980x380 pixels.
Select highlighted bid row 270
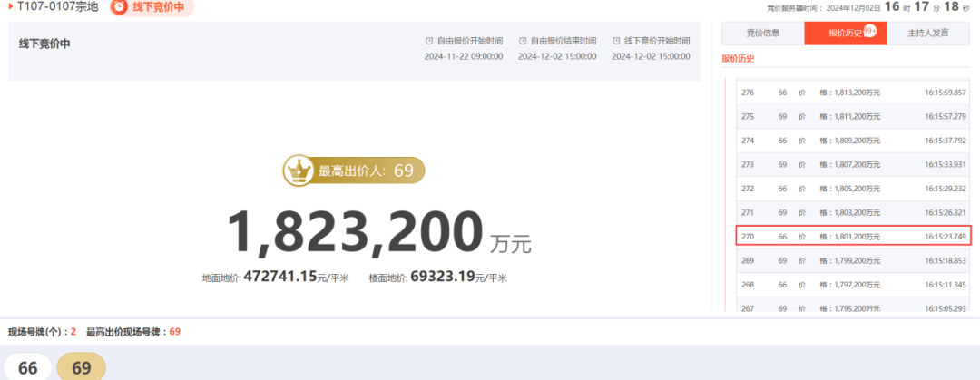point(852,236)
